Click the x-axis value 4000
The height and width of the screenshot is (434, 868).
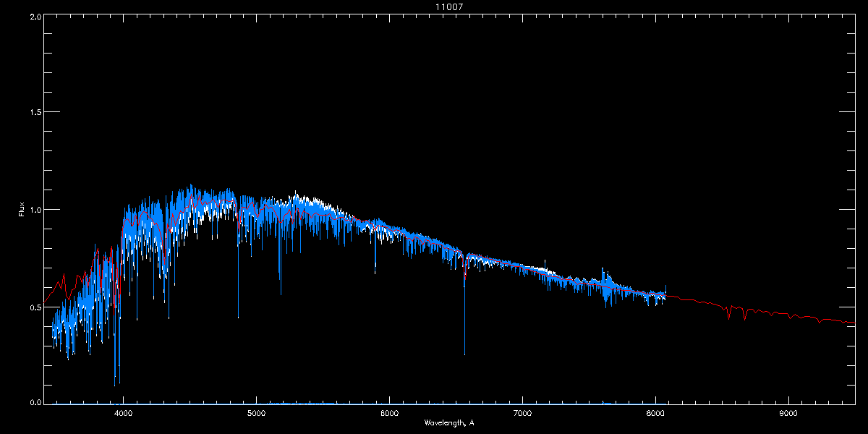[x=123, y=413]
